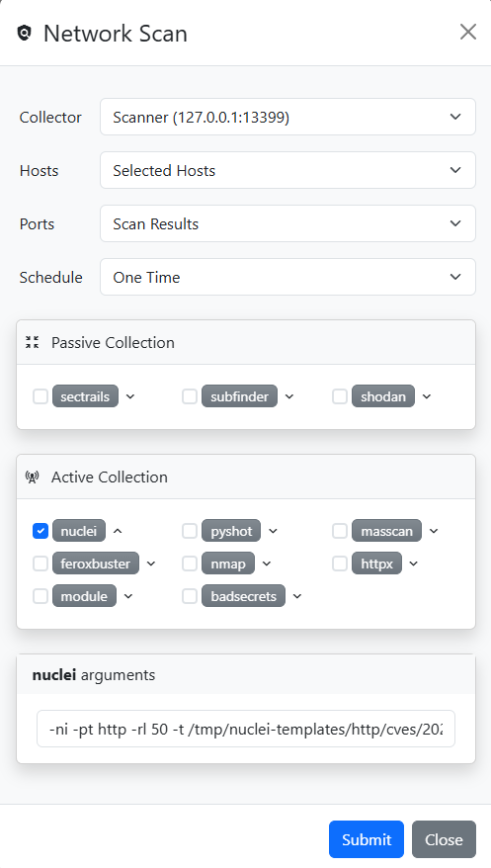The width and height of the screenshot is (491, 868).
Task: Click the Submit button
Action: tap(367, 839)
